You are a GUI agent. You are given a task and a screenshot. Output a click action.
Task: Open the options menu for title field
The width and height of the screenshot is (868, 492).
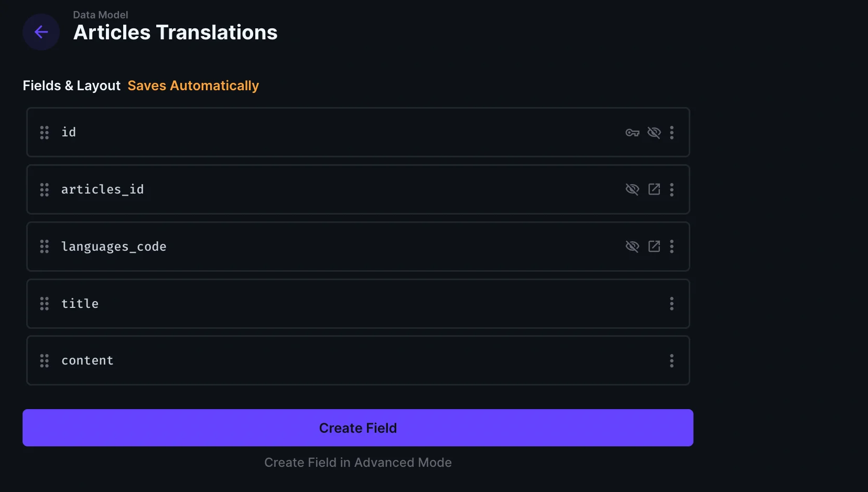coord(671,304)
